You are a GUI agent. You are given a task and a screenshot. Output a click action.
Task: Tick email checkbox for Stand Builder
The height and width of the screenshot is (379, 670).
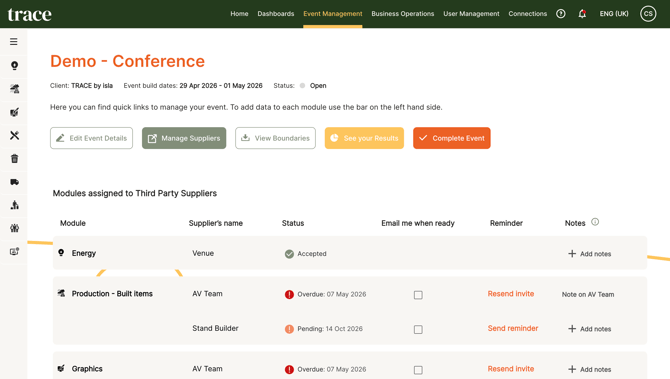pyautogui.click(x=418, y=329)
